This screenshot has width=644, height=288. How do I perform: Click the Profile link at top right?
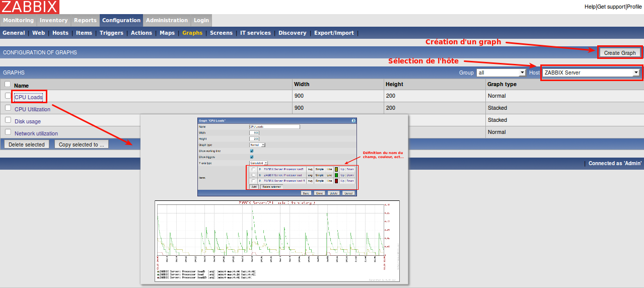click(634, 7)
